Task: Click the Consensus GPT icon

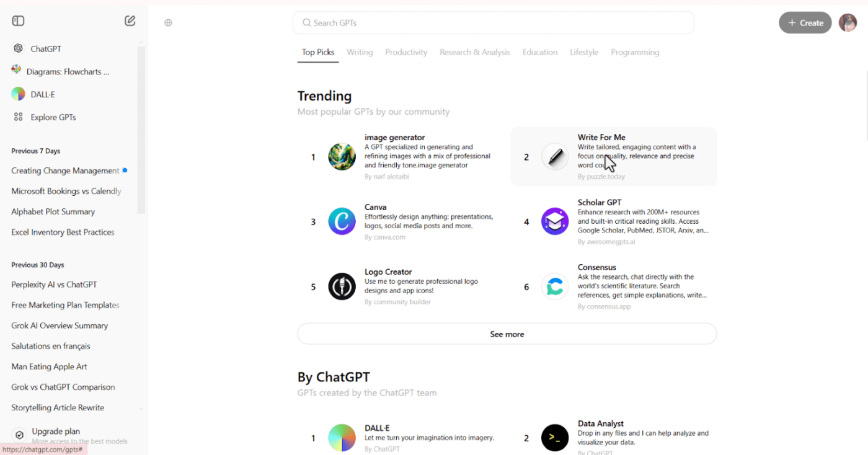Action: [x=555, y=287]
